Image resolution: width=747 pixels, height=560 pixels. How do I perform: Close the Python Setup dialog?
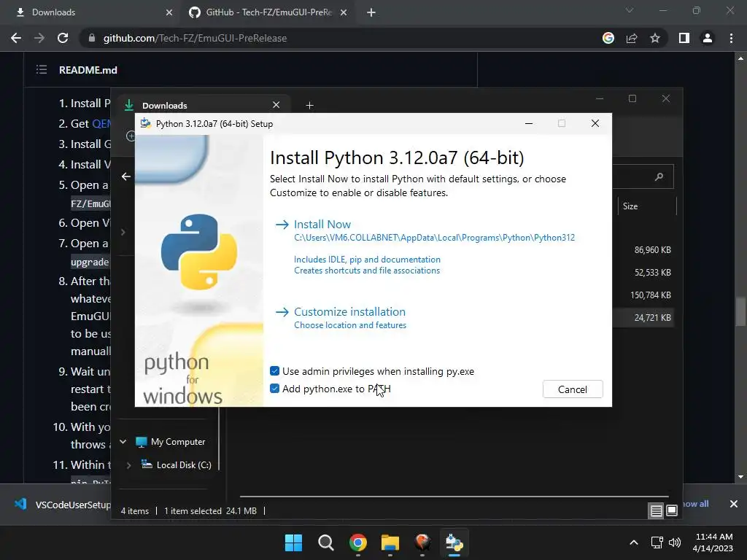pyautogui.click(x=595, y=123)
